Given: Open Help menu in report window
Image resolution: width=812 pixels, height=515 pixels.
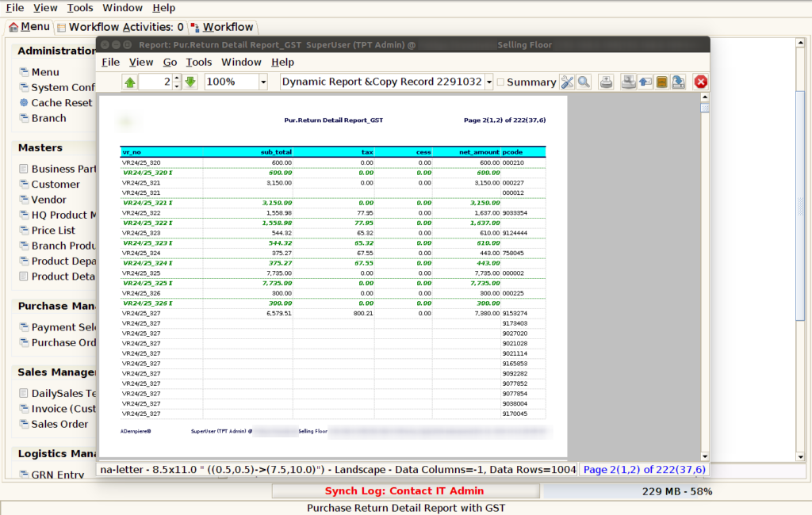Looking at the screenshot, I should pos(283,62).
